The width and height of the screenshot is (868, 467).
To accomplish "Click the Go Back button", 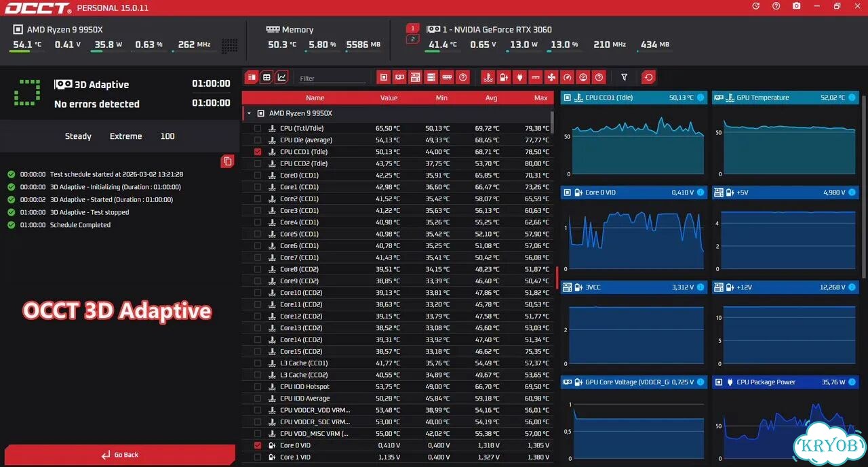I will 120,455.
